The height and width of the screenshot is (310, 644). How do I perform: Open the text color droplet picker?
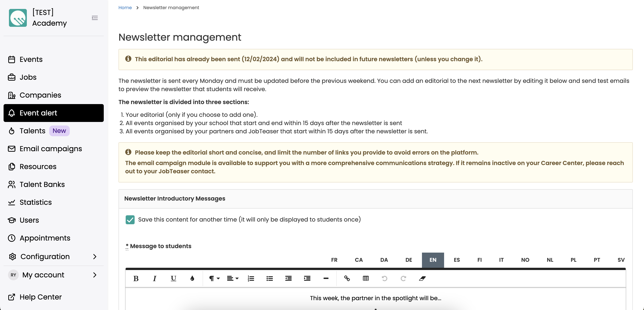(x=192, y=278)
